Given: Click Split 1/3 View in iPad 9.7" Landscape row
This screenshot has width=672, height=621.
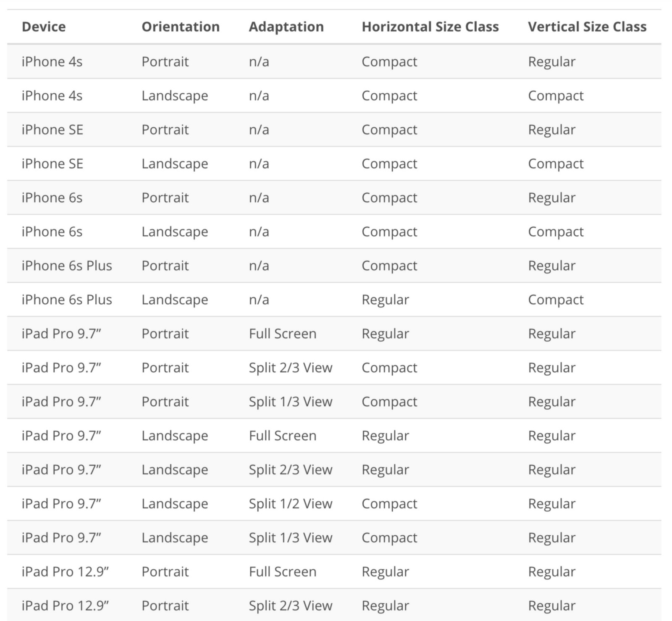Looking at the screenshot, I should tap(290, 537).
